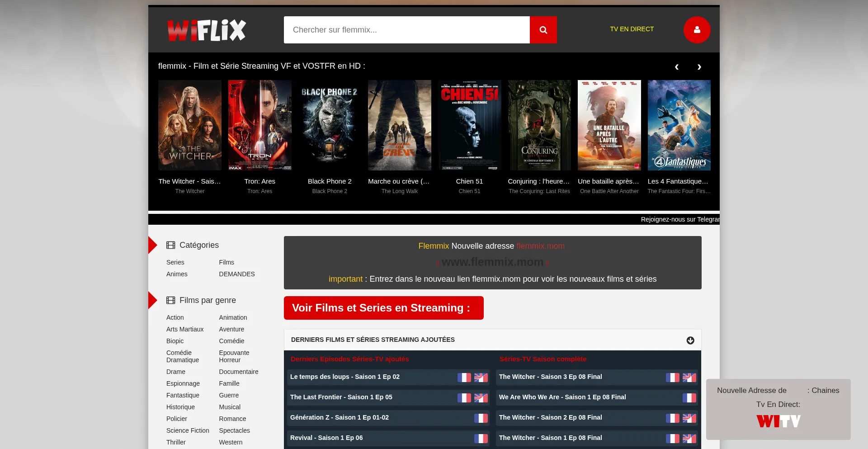The height and width of the screenshot is (449, 868).
Task: Choose Thriller genre
Action: pos(176,442)
